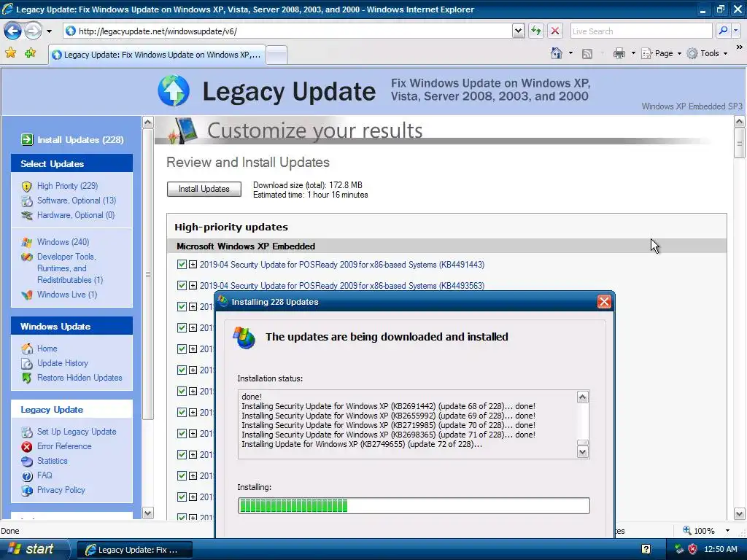Open the FAQ link

tap(44, 475)
